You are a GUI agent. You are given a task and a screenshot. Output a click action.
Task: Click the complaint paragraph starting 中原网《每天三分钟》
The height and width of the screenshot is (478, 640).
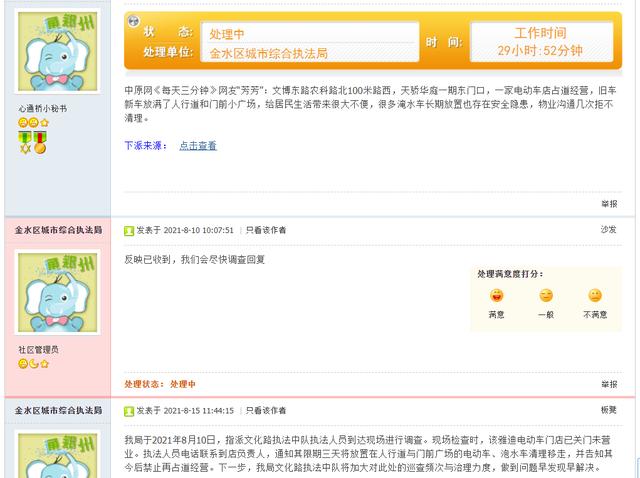coord(370,104)
